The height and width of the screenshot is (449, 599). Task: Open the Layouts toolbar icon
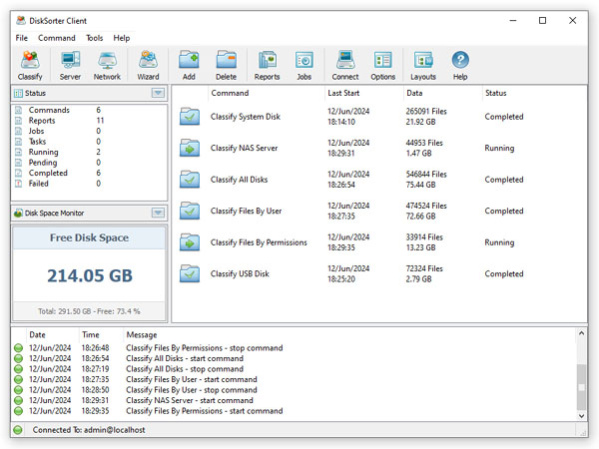pos(423,60)
